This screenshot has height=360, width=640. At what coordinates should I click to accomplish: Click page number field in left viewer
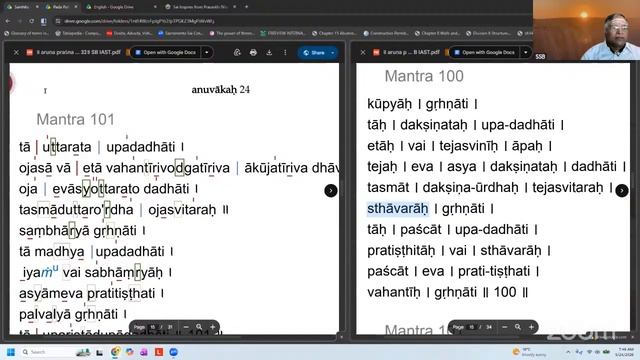[x=153, y=327]
